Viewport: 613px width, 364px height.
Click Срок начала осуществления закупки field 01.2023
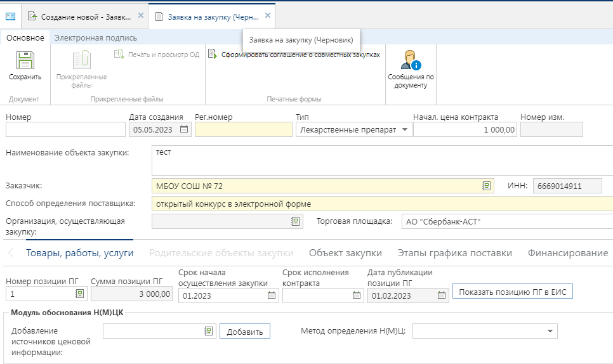point(228,296)
